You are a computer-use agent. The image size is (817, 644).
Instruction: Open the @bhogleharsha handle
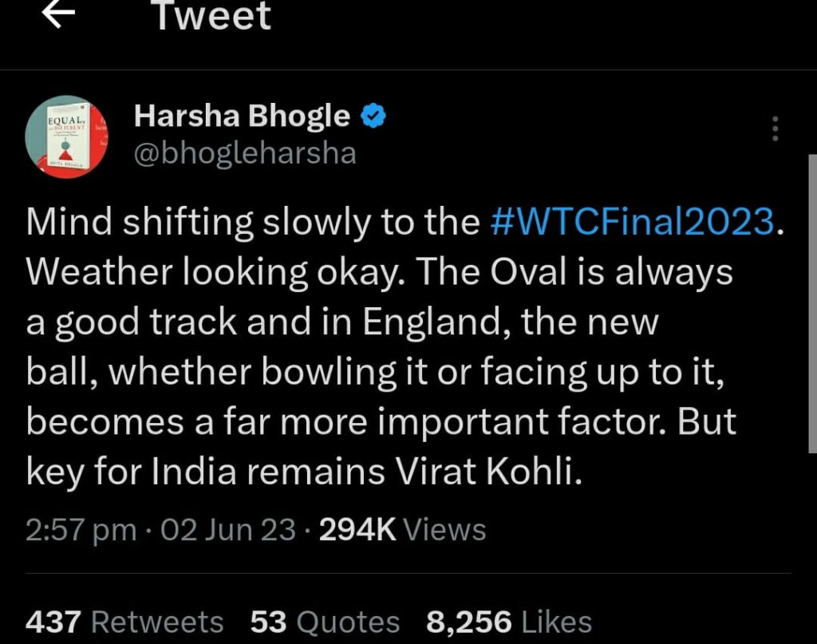click(x=245, y=152)
